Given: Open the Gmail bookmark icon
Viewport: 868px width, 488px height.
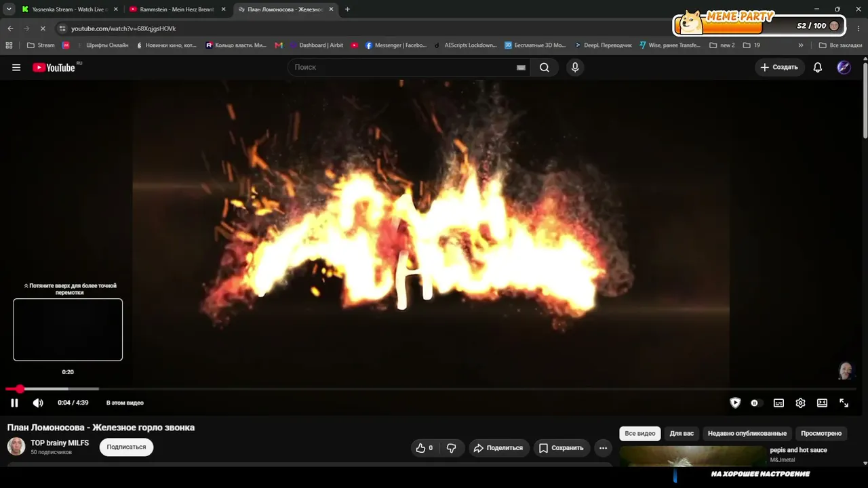Looking at the screenshot, I should [x=279, y=45].
